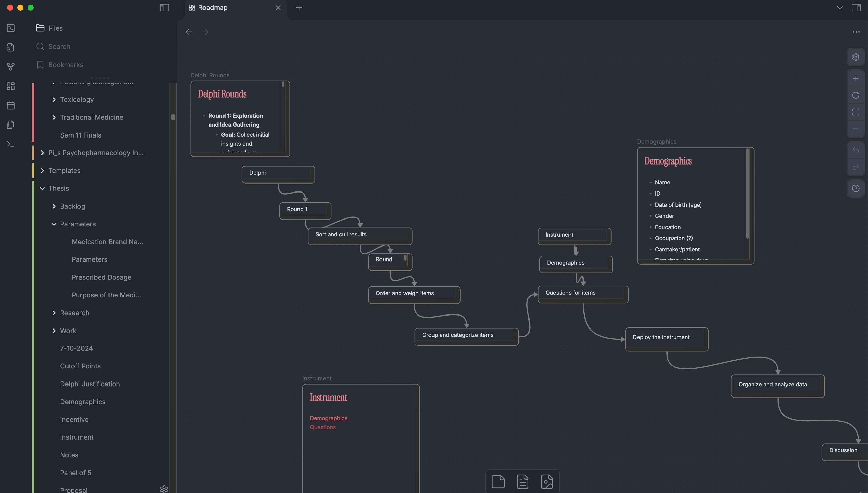Open canvas help icon
This screenshot has height=493, width=868.
[x=856, y=189]
